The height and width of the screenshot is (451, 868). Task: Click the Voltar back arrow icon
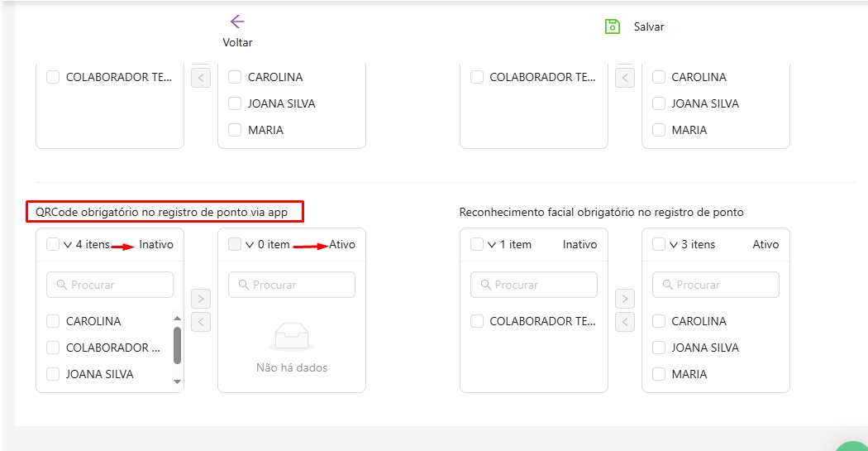click(237, 22)
